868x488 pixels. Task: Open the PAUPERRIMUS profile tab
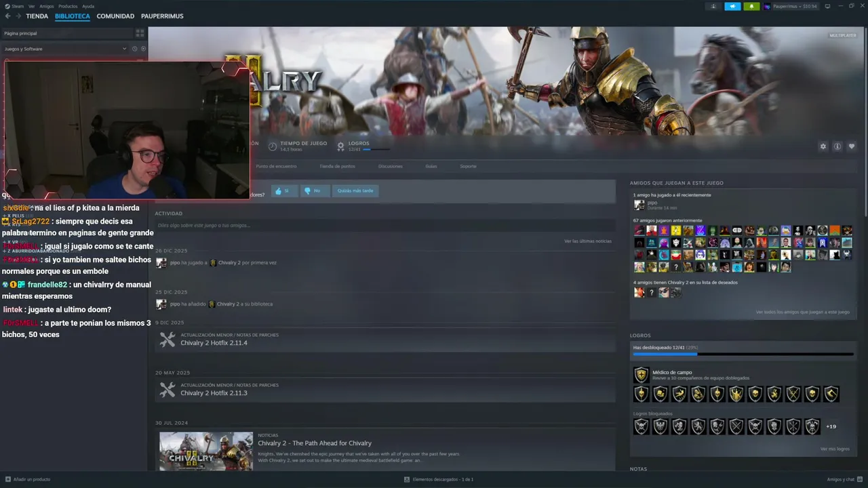pos(162,16)
